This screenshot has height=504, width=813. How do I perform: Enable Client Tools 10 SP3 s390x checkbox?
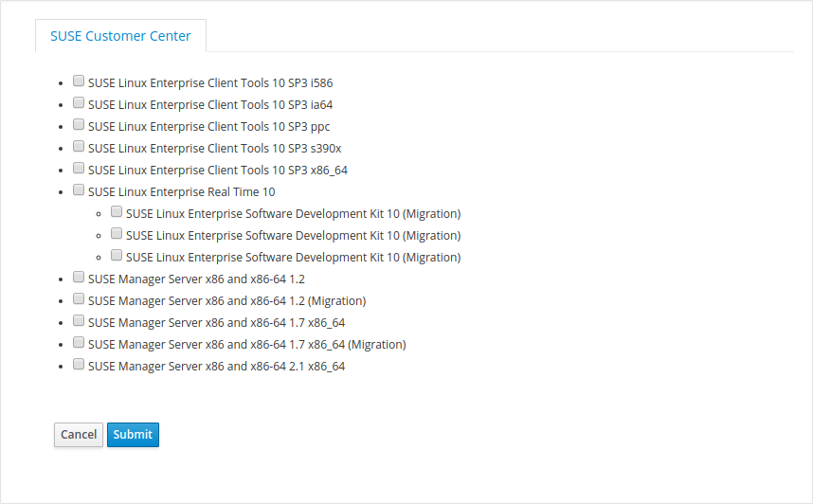coord(79,146)
